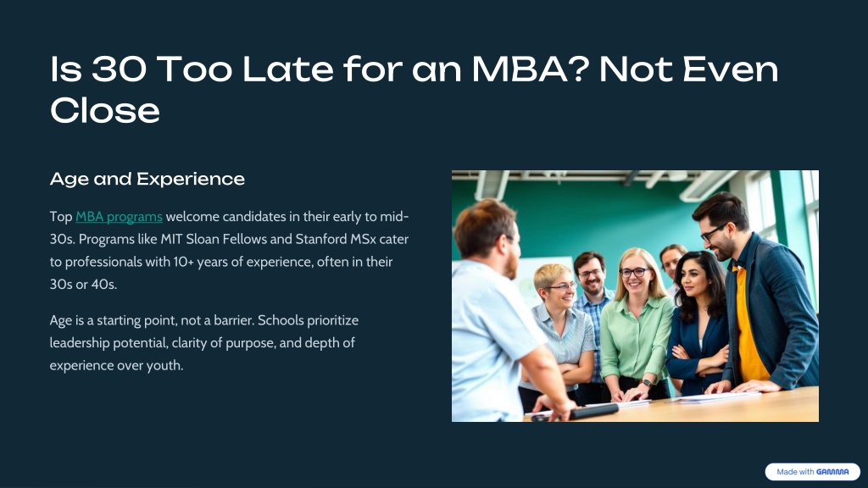868x488 pixels.
Task: Click the Gamma logo in the badge
Action: 832,472
